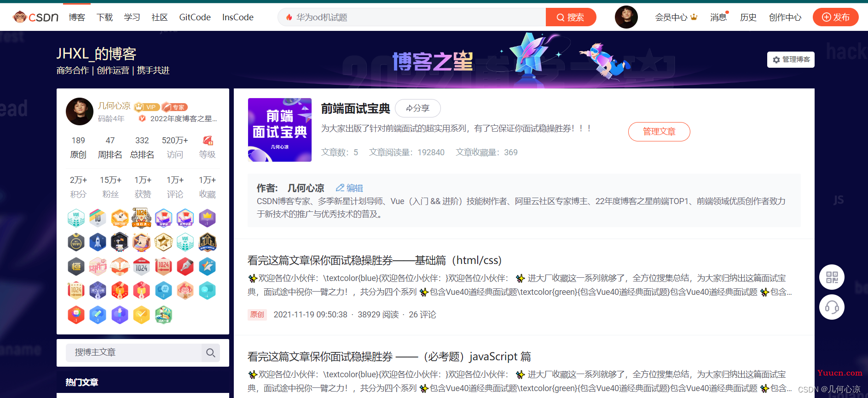Click the 管理文章 button
This screenshot has width=868, height=398.
[659, 132]
